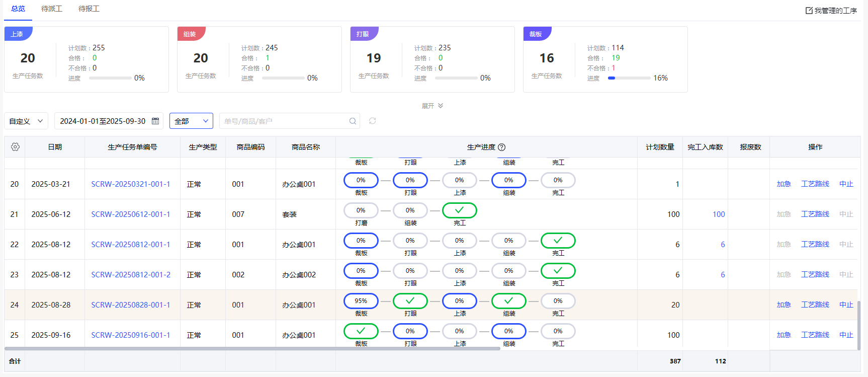Viewport: 868px width, 377px height.
Task: Open the calendar icon in date range
Action: click(x=155, y=121)
